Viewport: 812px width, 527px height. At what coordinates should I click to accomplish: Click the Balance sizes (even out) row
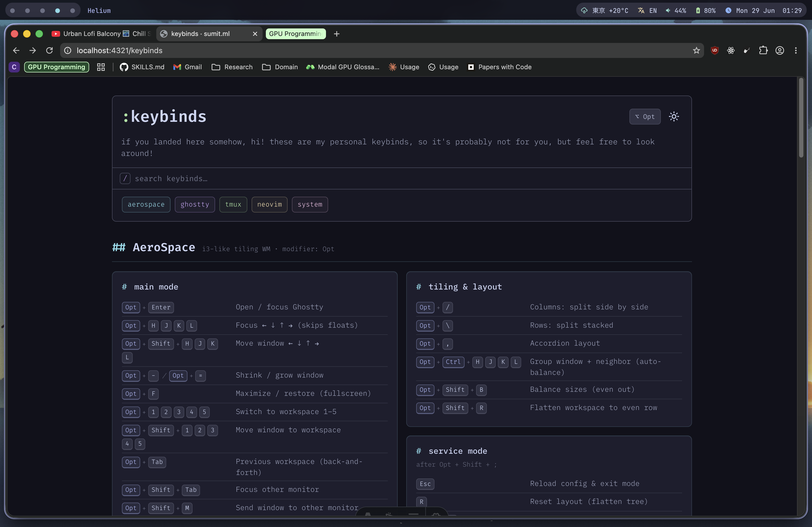(x=549, y=390)
